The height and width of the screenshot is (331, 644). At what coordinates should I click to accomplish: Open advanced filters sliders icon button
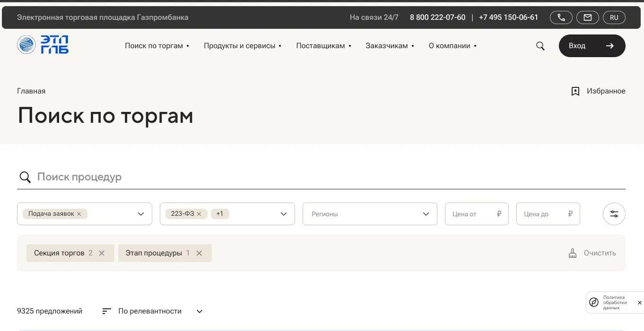(614, 214)
